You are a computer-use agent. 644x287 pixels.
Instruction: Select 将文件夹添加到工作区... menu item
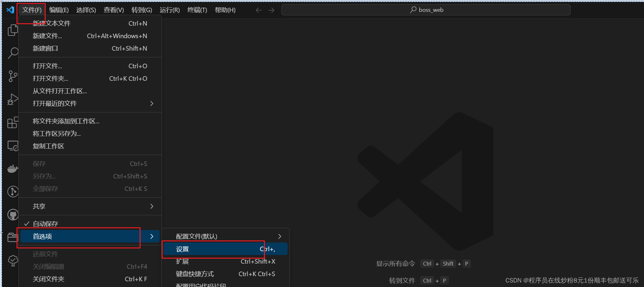[x=90, y=121]
